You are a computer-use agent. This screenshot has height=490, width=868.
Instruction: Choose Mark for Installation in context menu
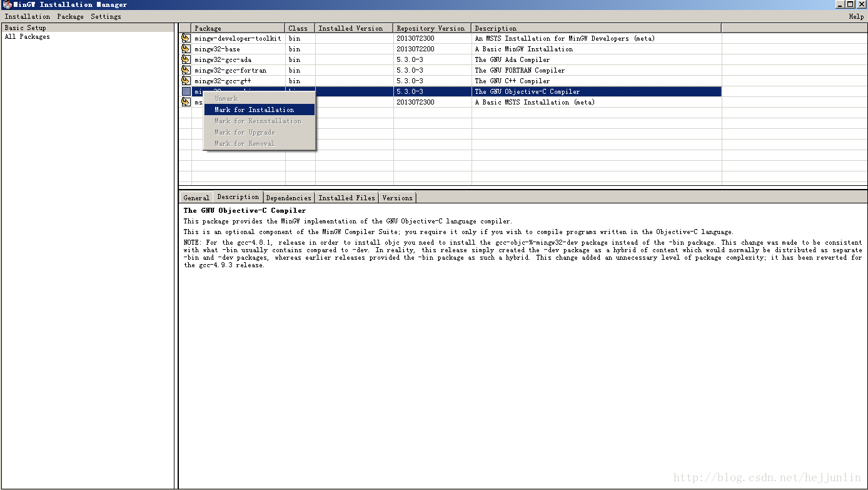[260, 110]
